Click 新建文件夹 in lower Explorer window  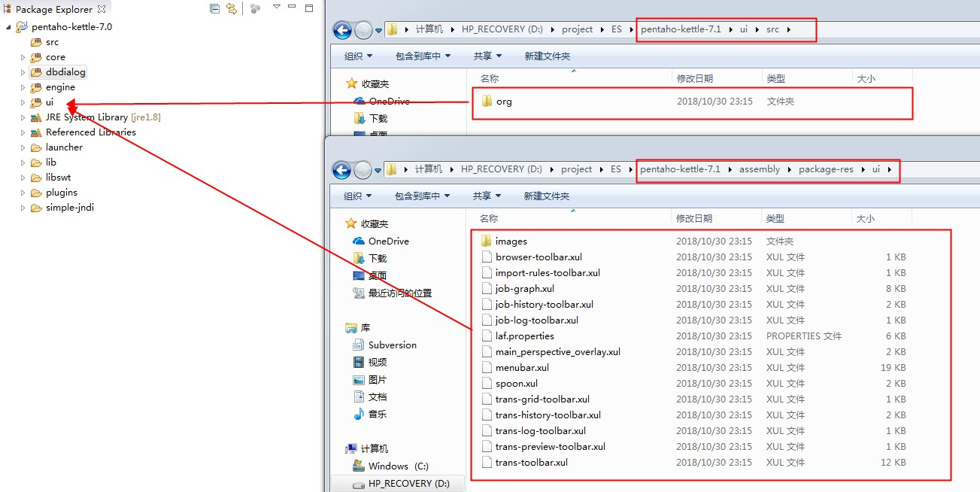pyautogui.click(x=546, y=196)
